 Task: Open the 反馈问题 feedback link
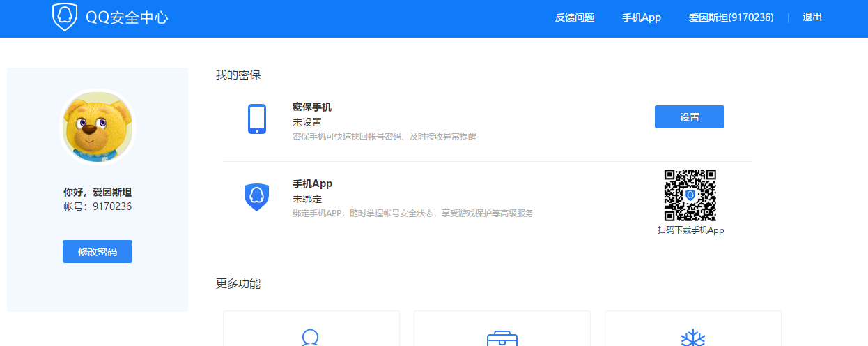[x=575, y=17]
